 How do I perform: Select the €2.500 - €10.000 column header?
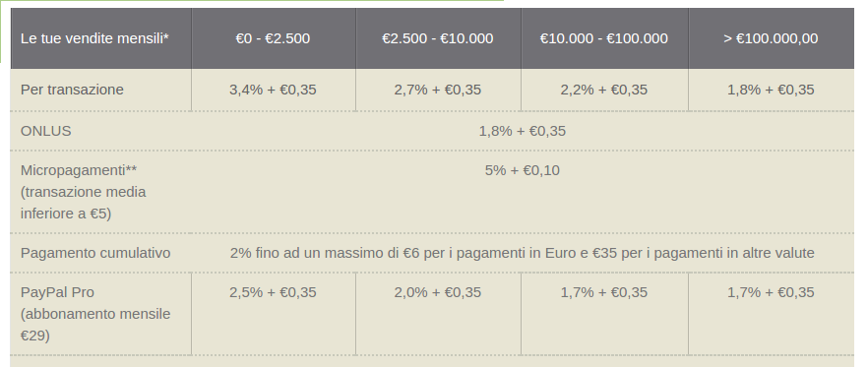(438, 38)
